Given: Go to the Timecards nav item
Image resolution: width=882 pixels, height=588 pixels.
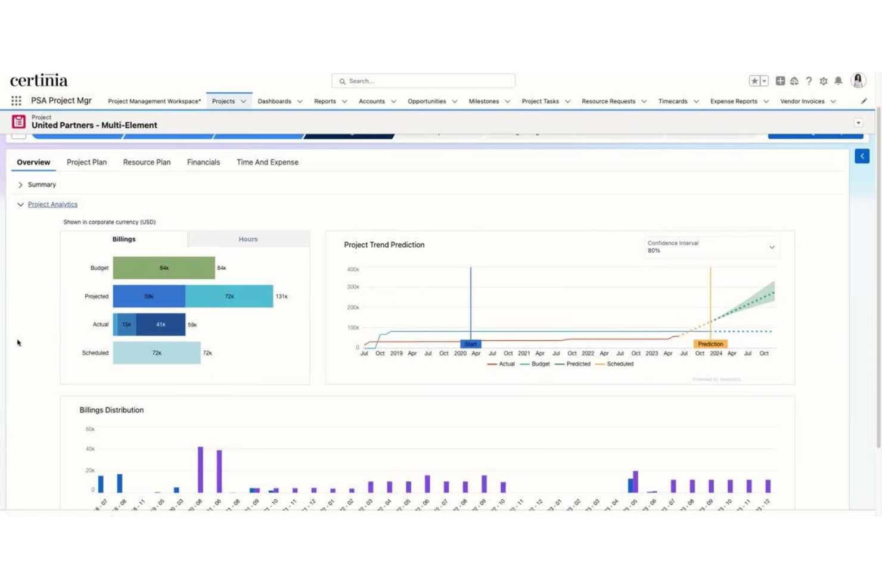Looking at the screenshot, I should 673,101.
